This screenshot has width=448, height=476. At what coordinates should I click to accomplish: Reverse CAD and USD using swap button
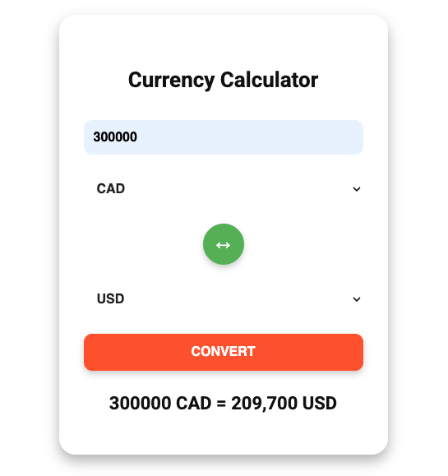tap(224, 244)
